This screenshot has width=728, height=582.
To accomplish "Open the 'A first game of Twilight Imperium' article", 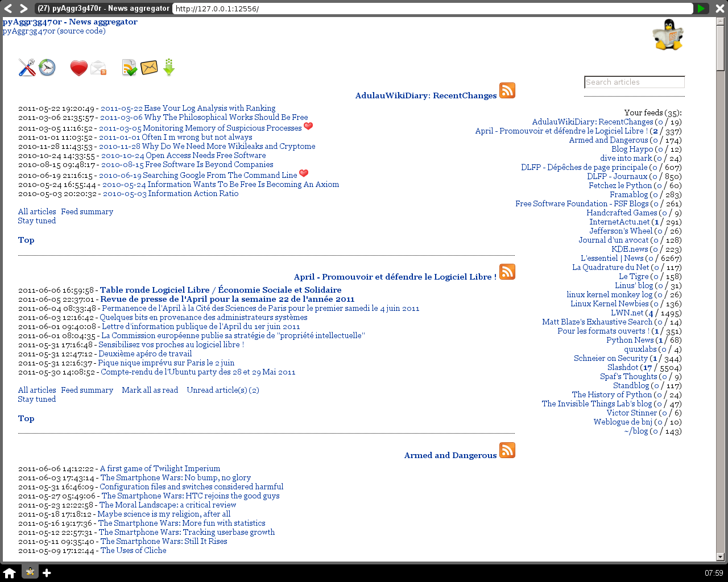I will [x=160, y=468].
